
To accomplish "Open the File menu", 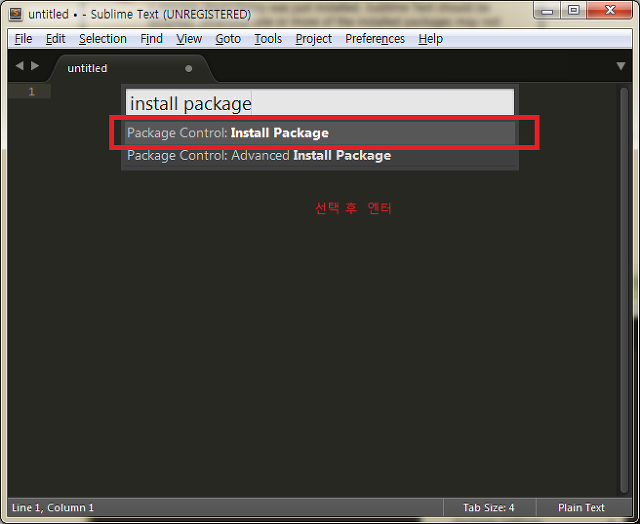I will coord(23,39).
